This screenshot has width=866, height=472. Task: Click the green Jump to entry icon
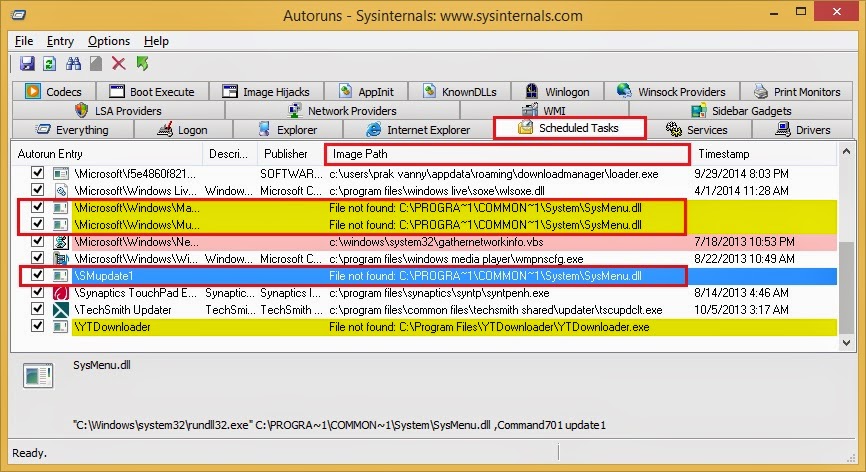[142, 63]
